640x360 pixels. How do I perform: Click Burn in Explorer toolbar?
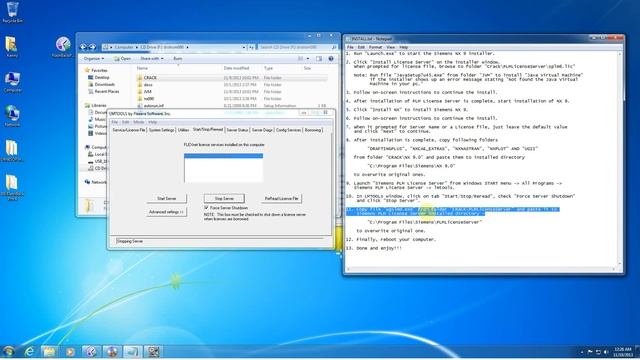point(178,59)
